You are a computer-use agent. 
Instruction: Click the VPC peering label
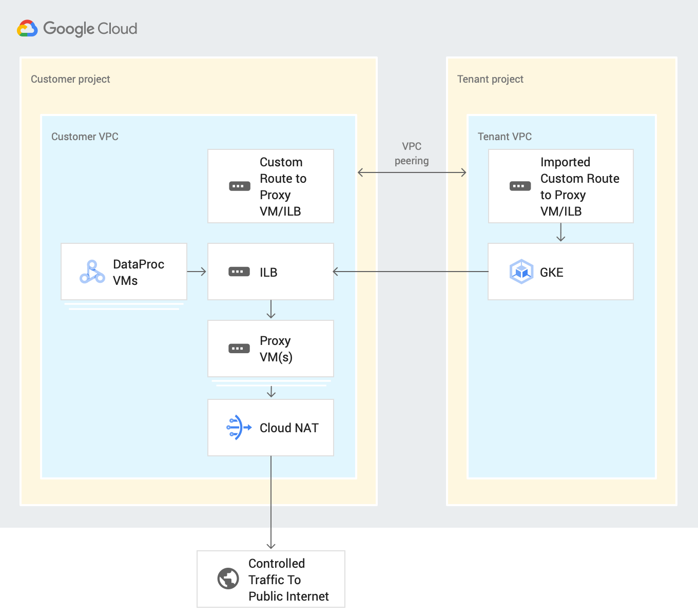point(411,153)
